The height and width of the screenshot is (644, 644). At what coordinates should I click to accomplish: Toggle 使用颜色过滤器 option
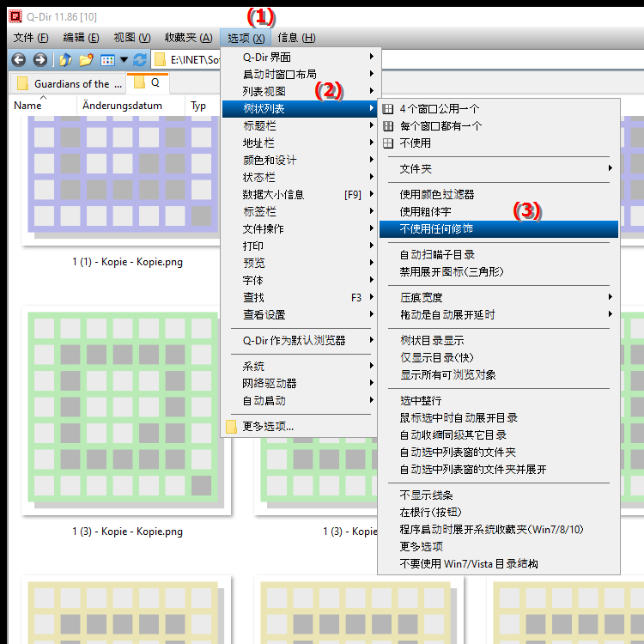coord(499,195)
